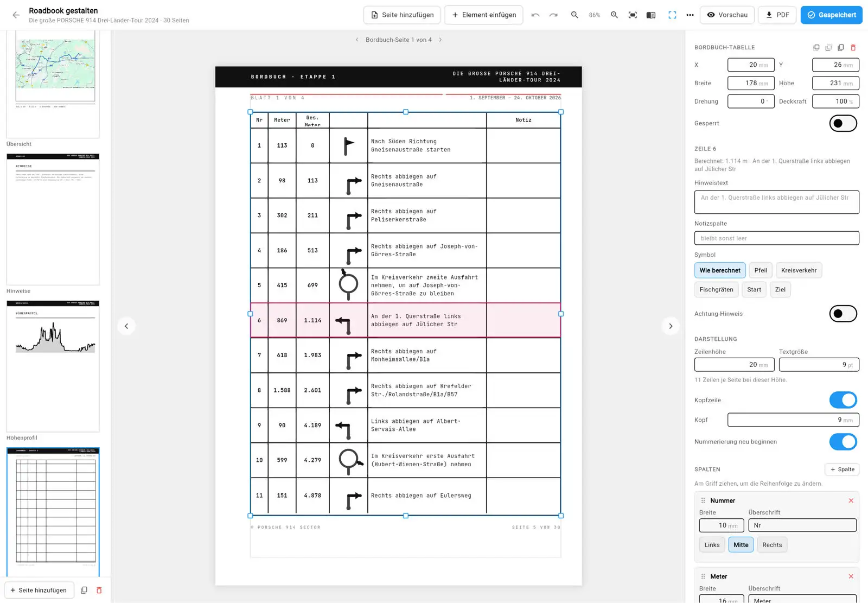Select the Wie berechnet symbol option
This screenshot has width=868, height=603.
click(720, 270)
